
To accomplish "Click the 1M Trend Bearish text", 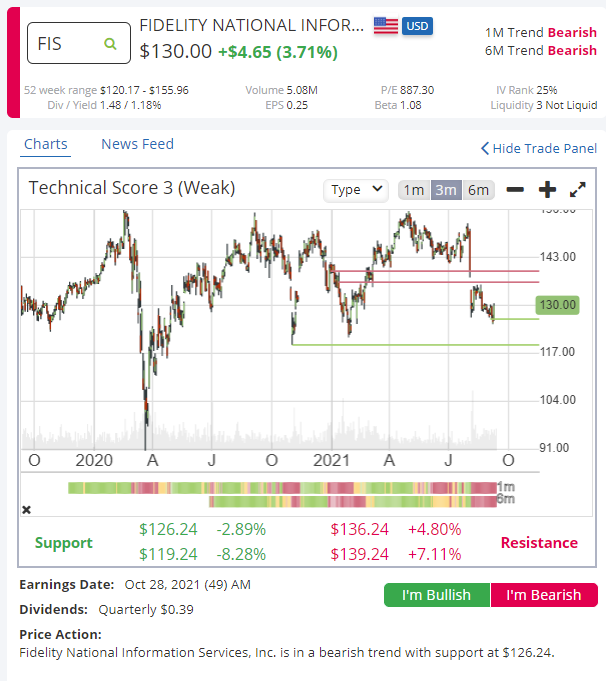I will (x=541, y=33).
